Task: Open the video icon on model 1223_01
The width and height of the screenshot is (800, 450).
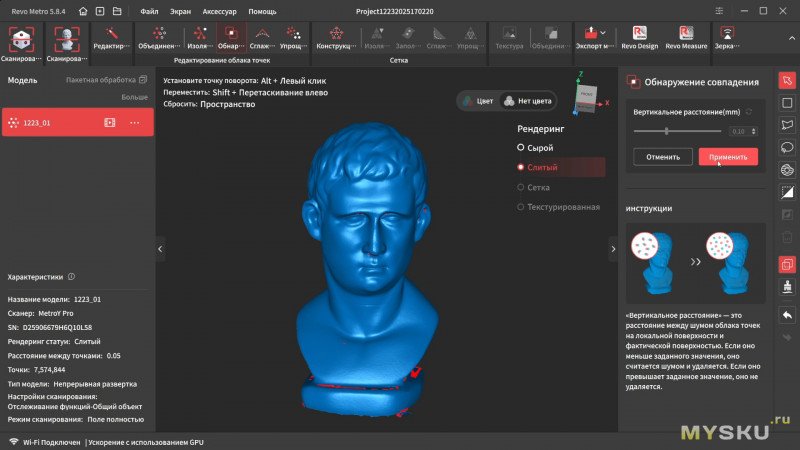Action: [x=110, y=122]
